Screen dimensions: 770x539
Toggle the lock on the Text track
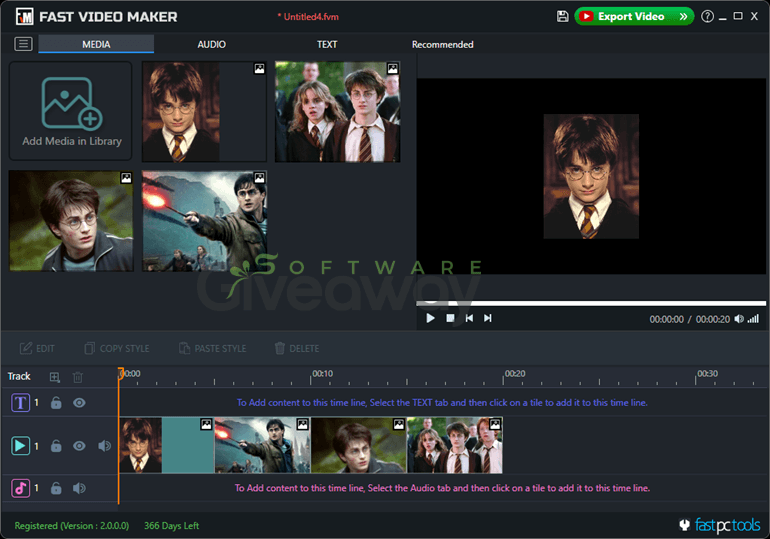56,403
